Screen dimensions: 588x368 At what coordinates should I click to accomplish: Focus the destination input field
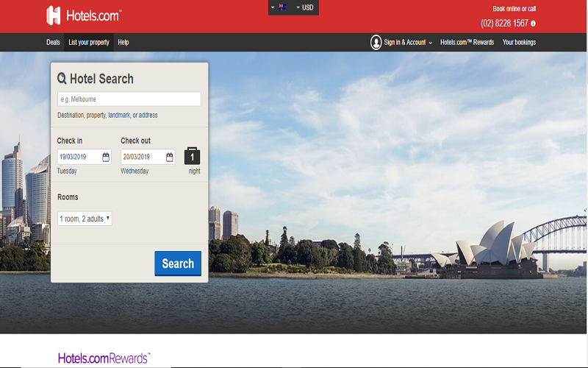coord(129,99)
